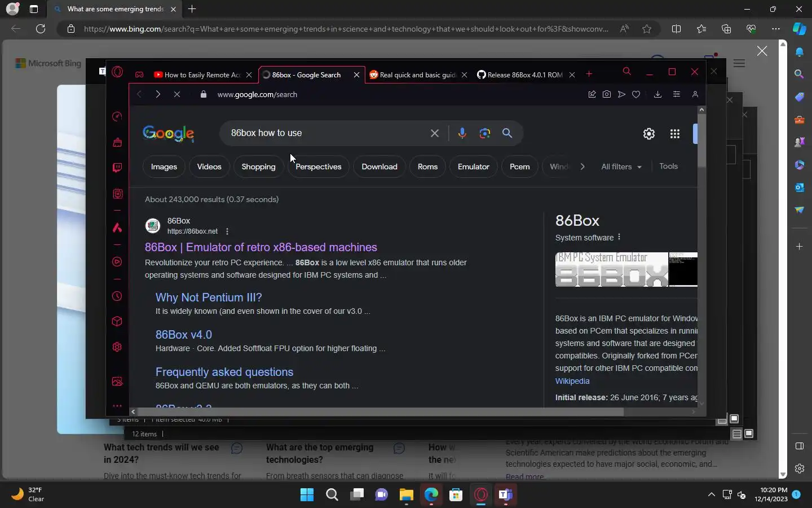Click the 86Box IBM PC emulator thumbnail

point(612,270)
